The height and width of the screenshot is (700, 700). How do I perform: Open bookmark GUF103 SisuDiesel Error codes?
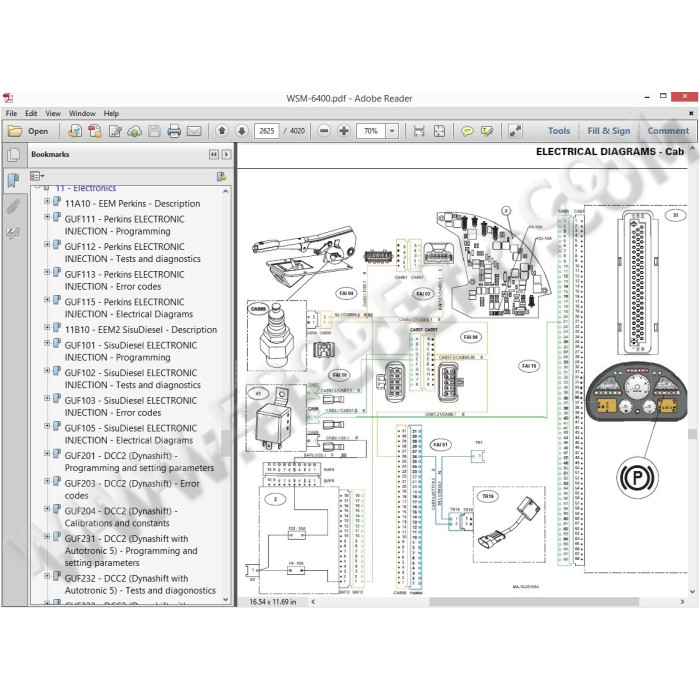click(131, 406)
